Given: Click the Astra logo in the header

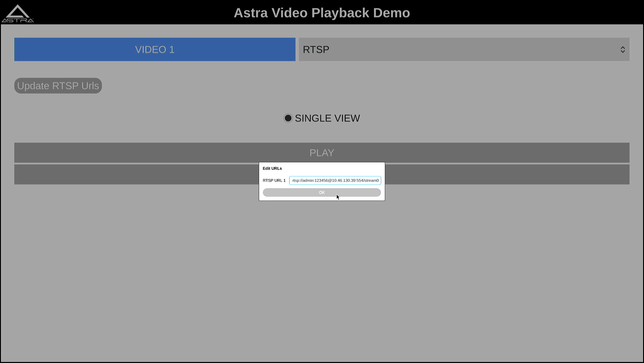Looking at the screenshot, I should [18, 13].
